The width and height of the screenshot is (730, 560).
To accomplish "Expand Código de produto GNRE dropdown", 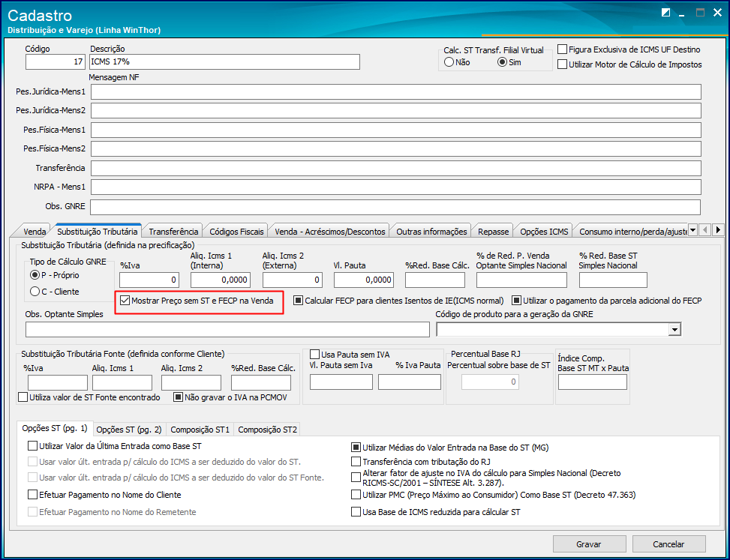I will [x=675, y=329].
